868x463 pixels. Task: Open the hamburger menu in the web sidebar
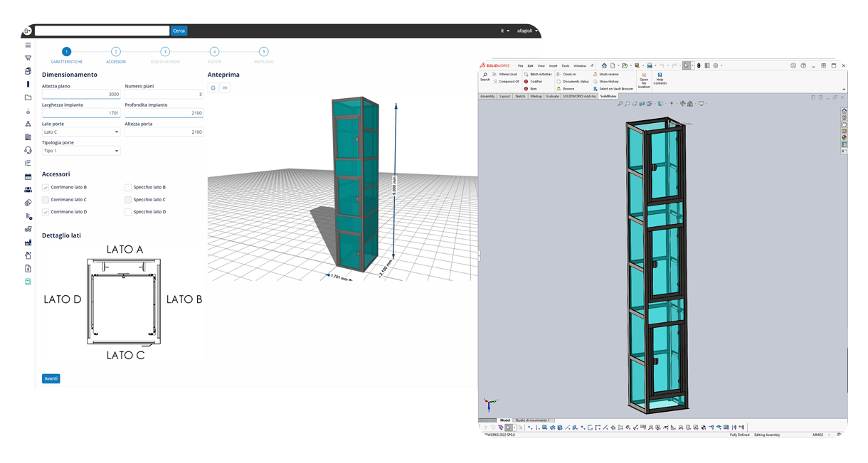[28, 45]
